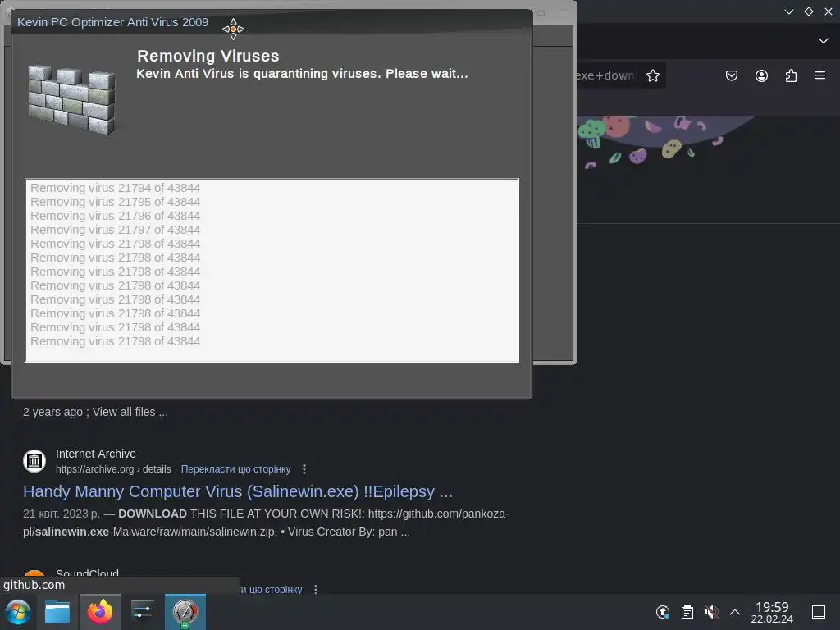
Task: Click the updates tray icon
Action: click(663, 612)
